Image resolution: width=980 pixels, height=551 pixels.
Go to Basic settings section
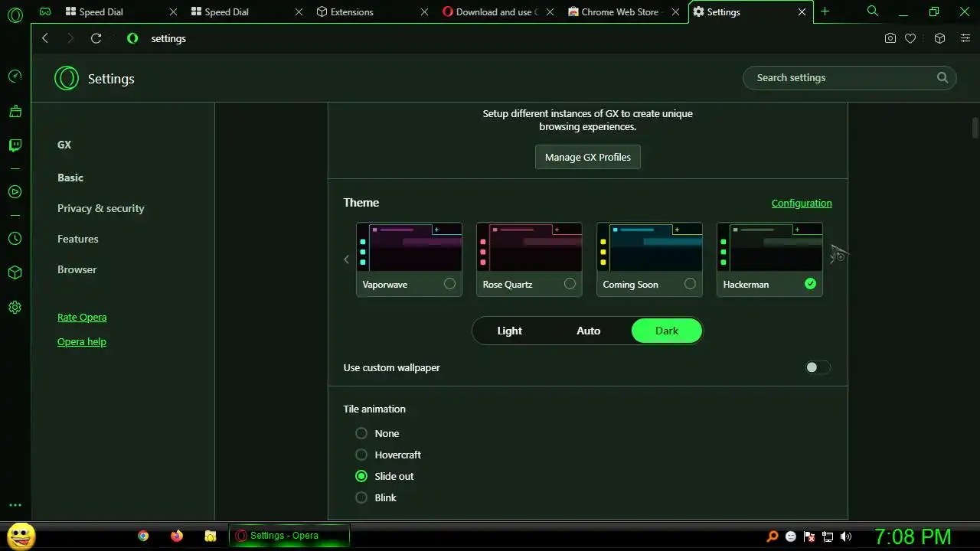coord(70,178)
